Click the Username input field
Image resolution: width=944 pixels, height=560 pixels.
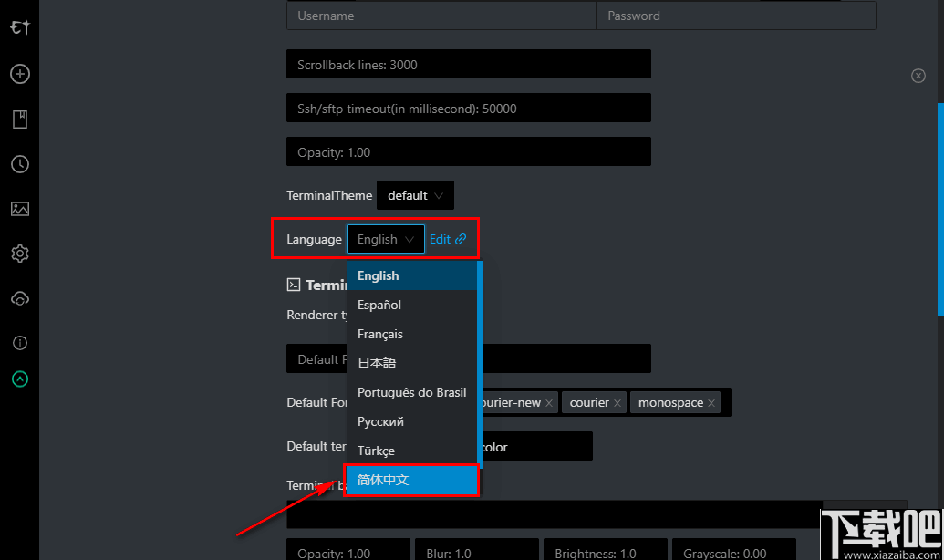tap(441, 16)
